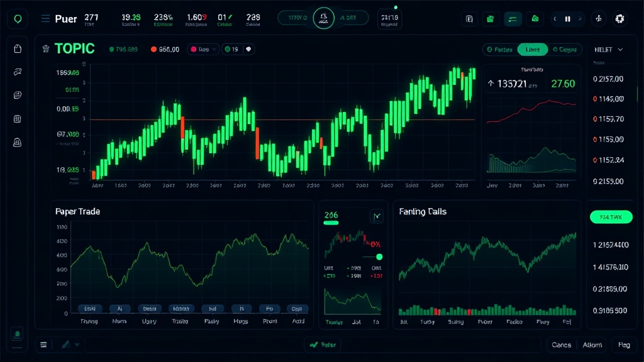Select the highlighted Lines option
Viewport: 644px width, 362px height.
533,50
